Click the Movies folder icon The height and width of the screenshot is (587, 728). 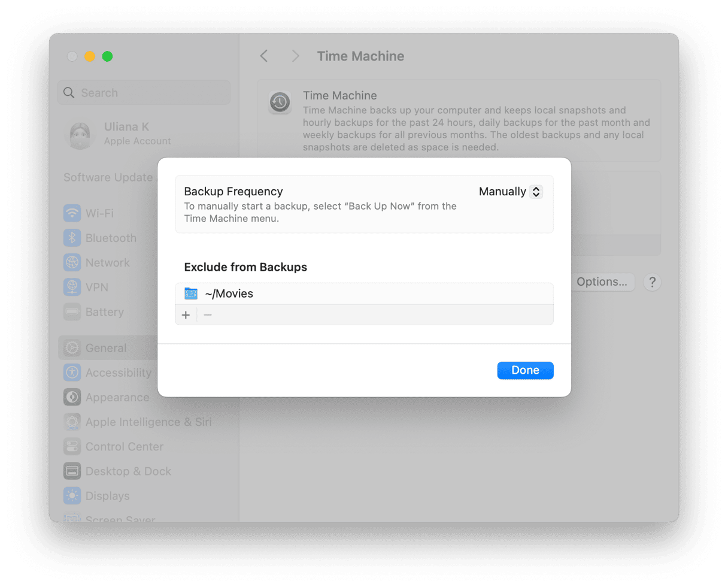[x=191, y=293]
